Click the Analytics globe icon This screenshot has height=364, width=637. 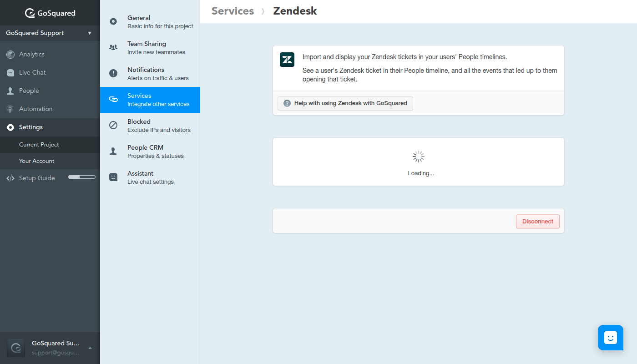coord(10,55)
